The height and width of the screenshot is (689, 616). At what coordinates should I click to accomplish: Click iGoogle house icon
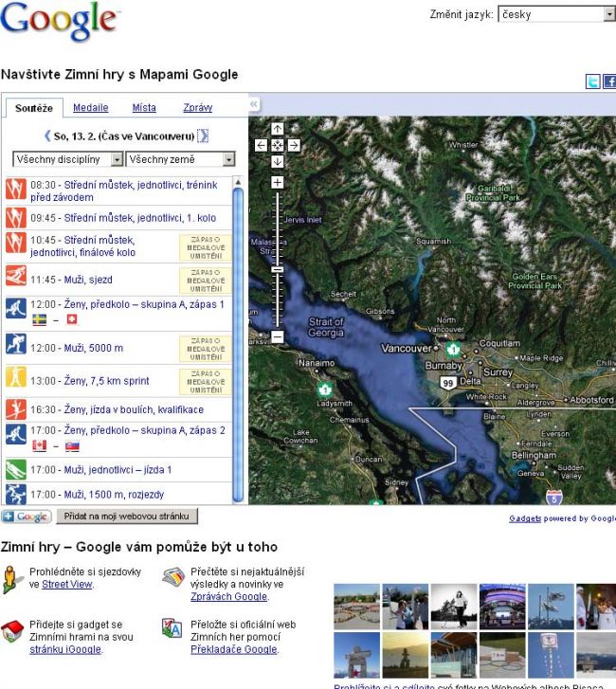12,631
